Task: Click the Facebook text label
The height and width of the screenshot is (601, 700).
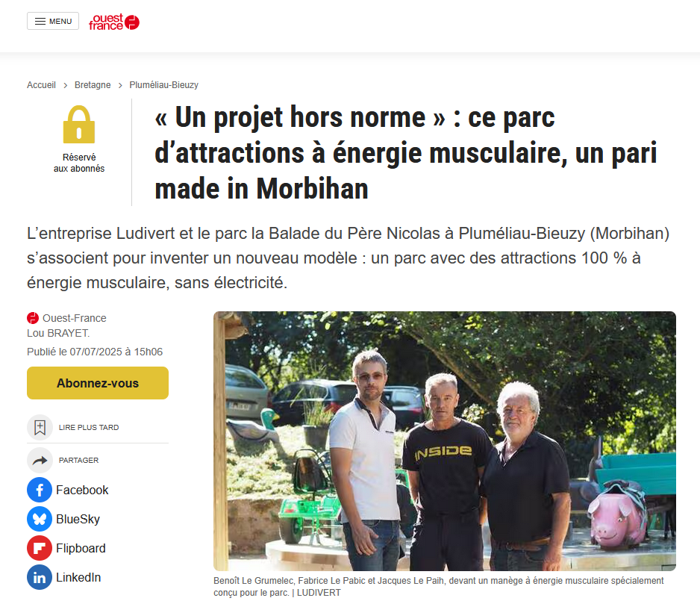Action: (82, 490)
